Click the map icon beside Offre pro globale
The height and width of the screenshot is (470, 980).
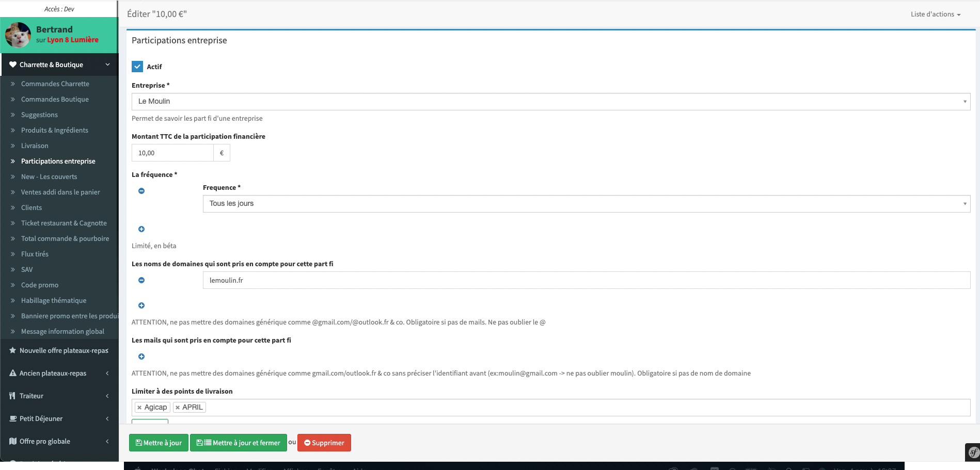13,441
